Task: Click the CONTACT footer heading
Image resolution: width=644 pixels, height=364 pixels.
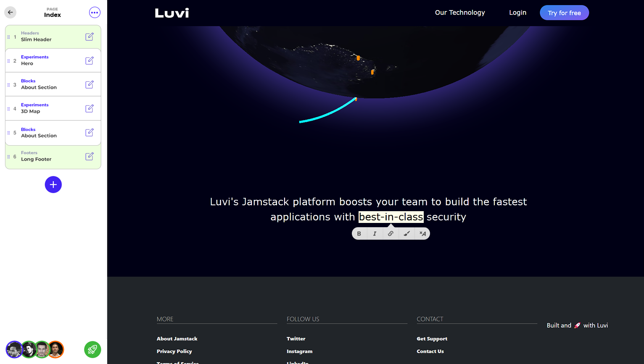Action: click(x=430, y=319)
